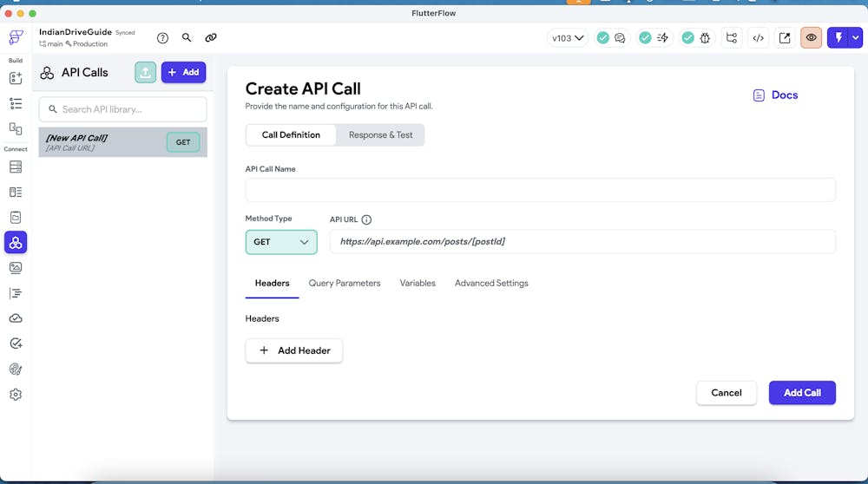Screen dimensions: 868x484
Task: Click the Add Call button
Action: tap(802, 393)
